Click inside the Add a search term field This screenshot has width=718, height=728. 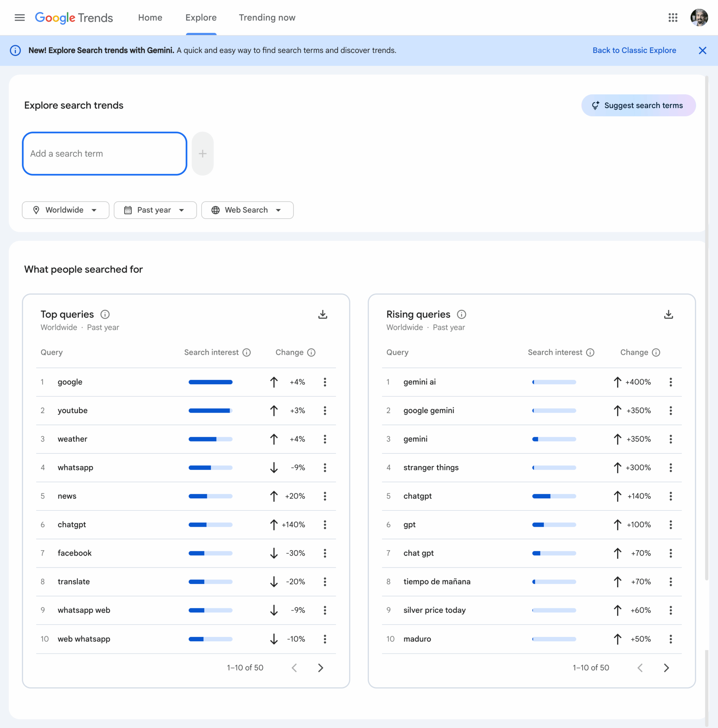point(105,153)
